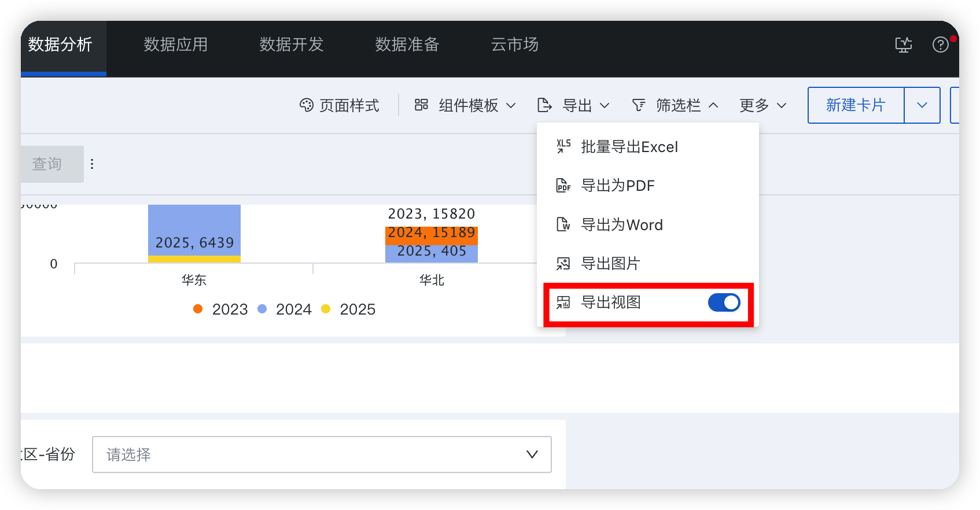Click the 华东 blue bar segment
The width and height of the screenshot is (980, 510).
[194, 230]
